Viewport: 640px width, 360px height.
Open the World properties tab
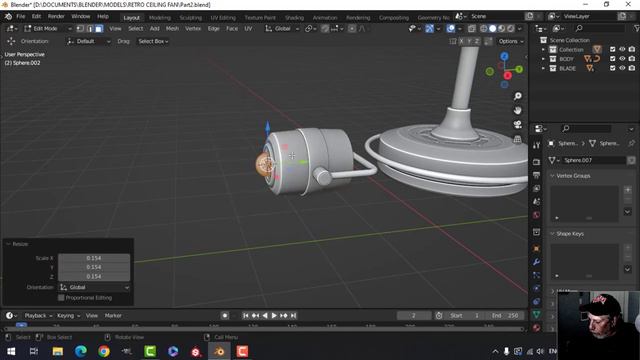point(536,215)
